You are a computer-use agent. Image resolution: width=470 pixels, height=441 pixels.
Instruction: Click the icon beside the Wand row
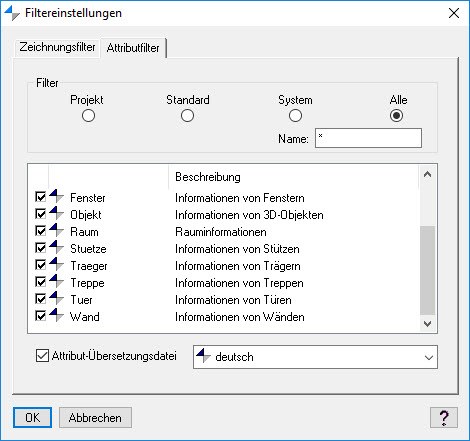(x=56, y=315)
